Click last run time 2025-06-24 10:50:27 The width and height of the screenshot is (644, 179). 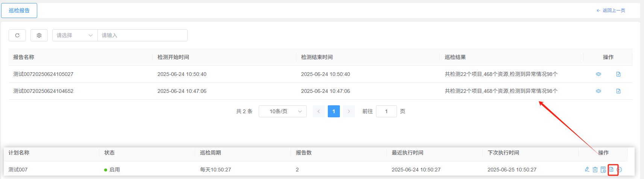pyautogui.click(x=416, y=170)
